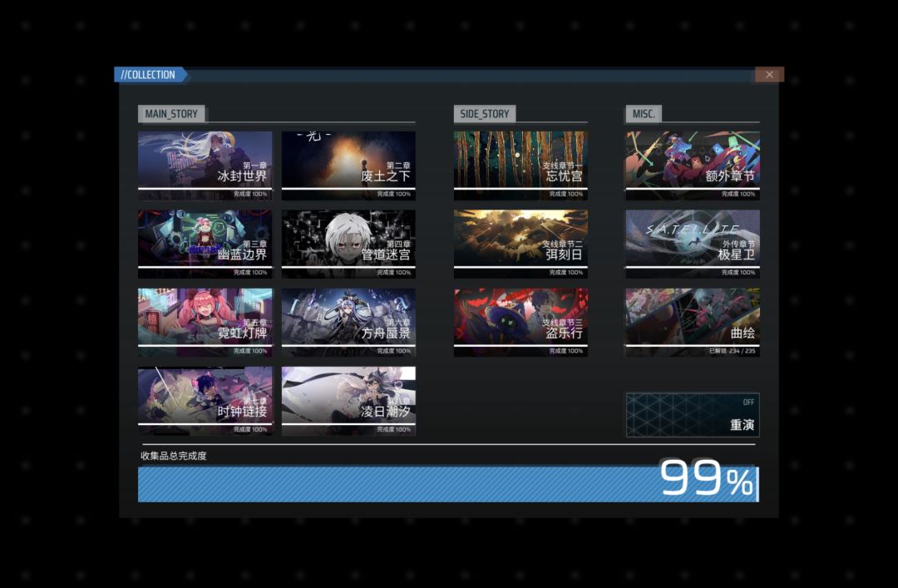Click the MAIN_STORY section header
This screenshot has height=588, width=898.
(171, 113)
